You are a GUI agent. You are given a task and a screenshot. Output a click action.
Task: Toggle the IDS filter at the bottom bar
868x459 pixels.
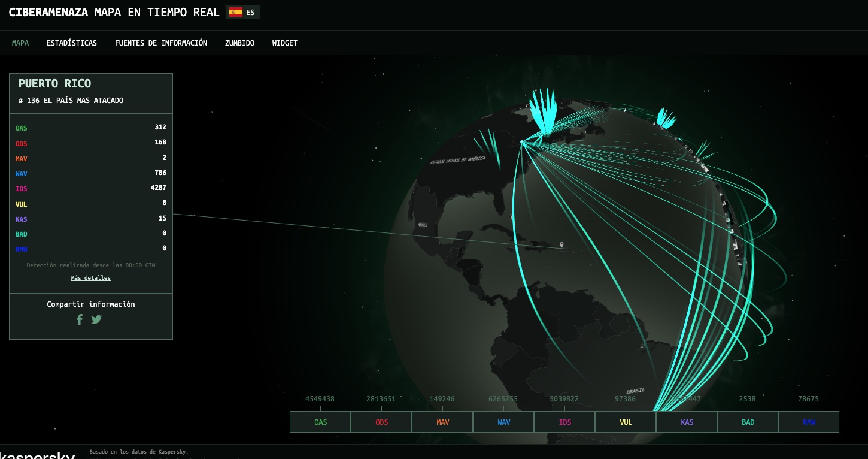pos(564,422)
